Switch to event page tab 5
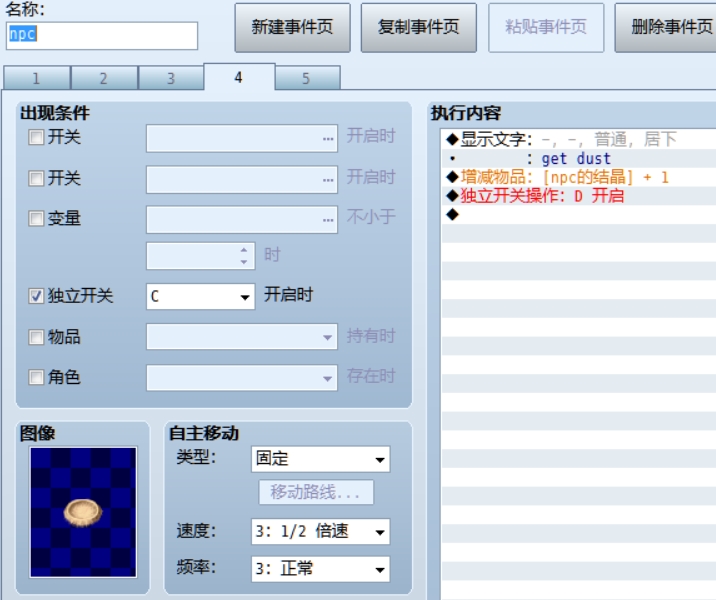 [306, 78]
